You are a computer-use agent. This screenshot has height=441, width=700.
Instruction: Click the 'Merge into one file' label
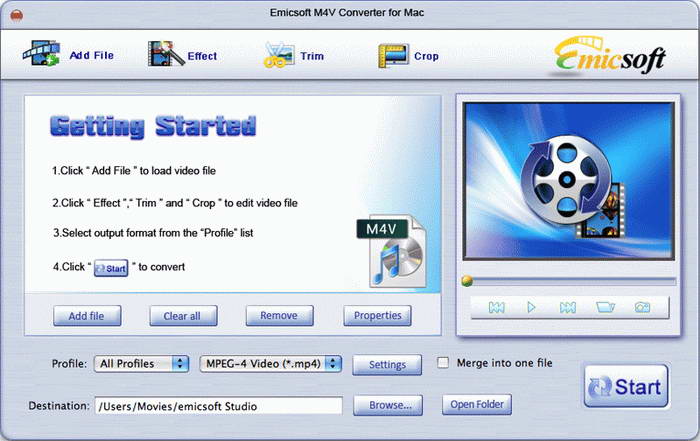click(x=504, y=363)
